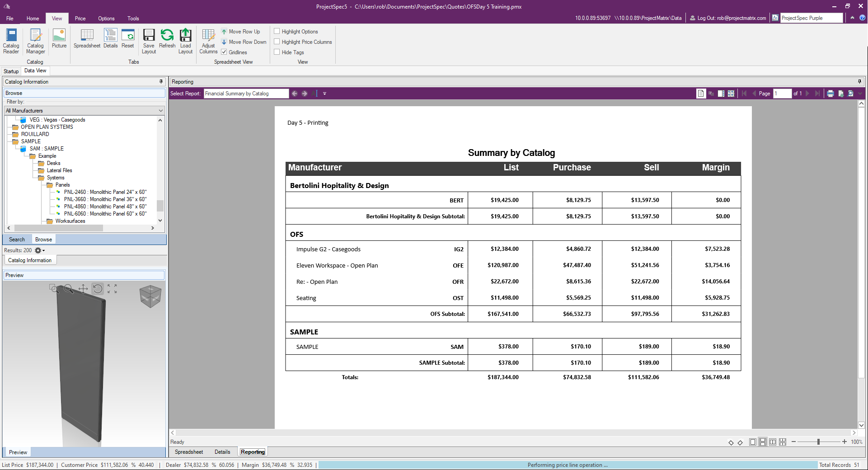Move the selected row up
The image size is (868, 470).
241,32
